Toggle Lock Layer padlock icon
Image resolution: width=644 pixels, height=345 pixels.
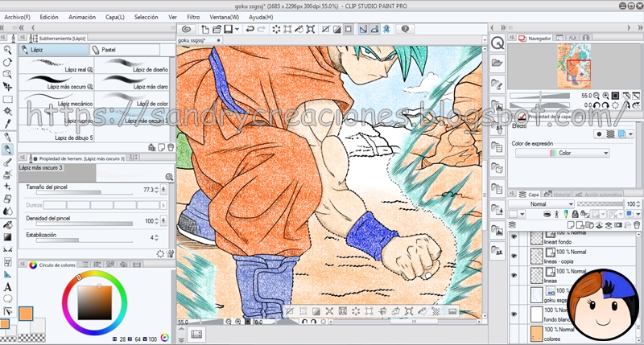point(575,214)
